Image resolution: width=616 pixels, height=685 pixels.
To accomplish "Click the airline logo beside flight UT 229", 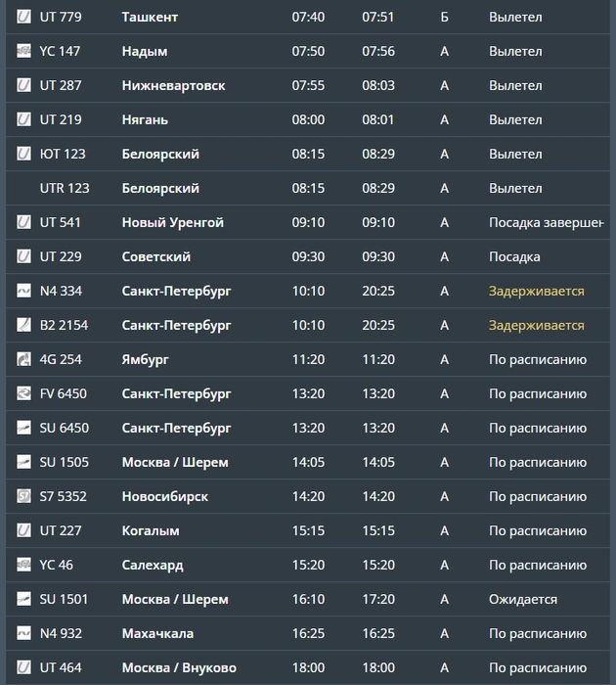I will point(23,256).
